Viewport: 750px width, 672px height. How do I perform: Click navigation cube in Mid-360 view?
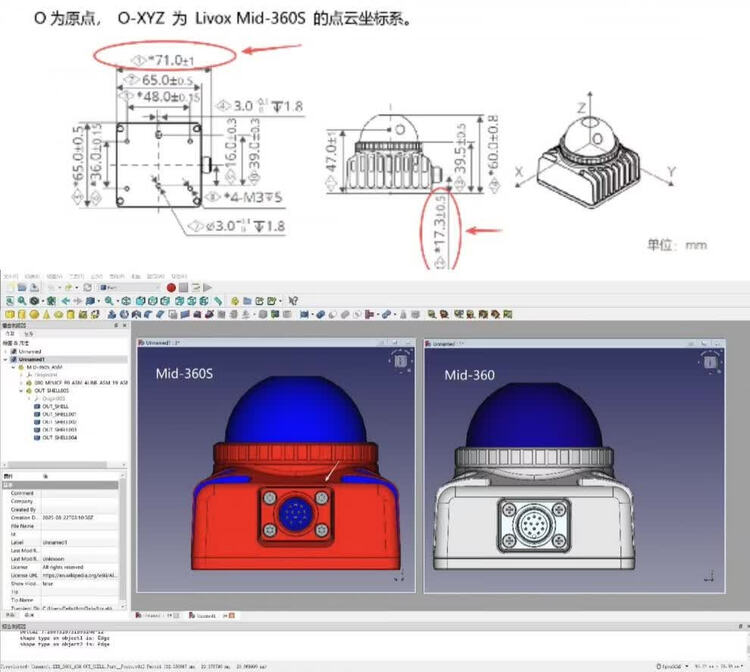click(710, 362)
